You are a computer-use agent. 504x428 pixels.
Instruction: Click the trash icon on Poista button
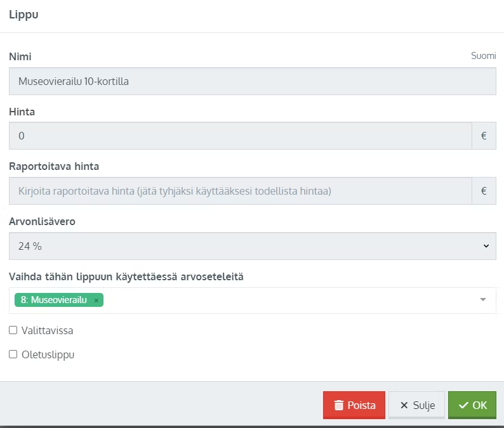[x=339, y=405]
